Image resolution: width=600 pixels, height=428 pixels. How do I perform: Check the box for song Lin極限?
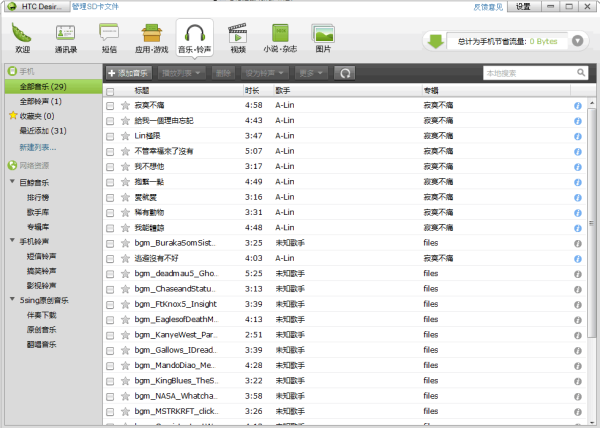[110, 135]
